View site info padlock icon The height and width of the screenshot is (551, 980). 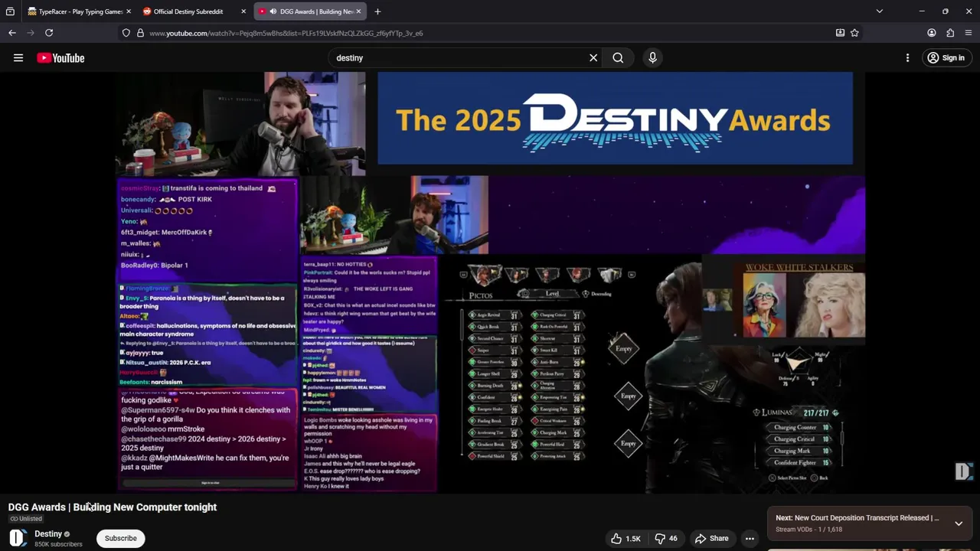[x=140, y=33]
